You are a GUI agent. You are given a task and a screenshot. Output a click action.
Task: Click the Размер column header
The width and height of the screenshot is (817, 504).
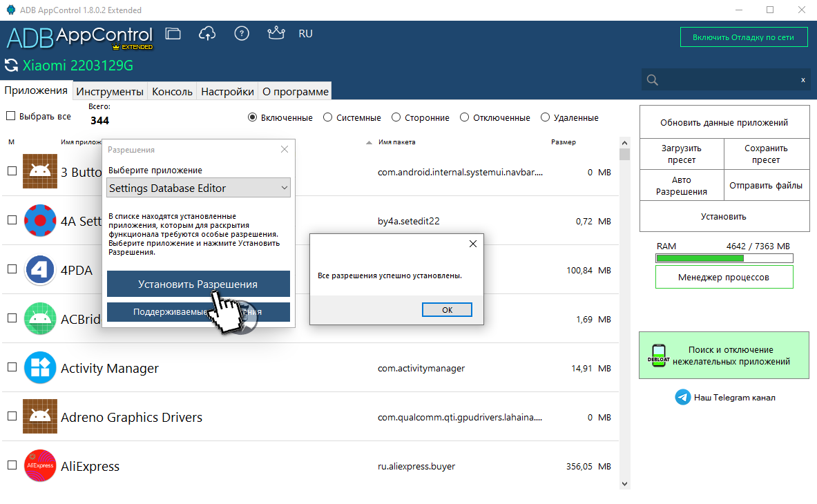tap(564, 142)
